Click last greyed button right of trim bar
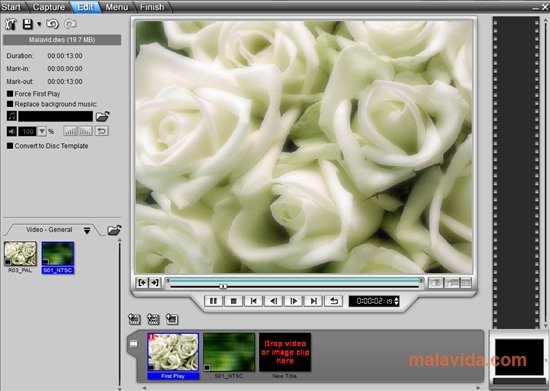Screen dimensions: 550x391 click(x=466, y=283)
